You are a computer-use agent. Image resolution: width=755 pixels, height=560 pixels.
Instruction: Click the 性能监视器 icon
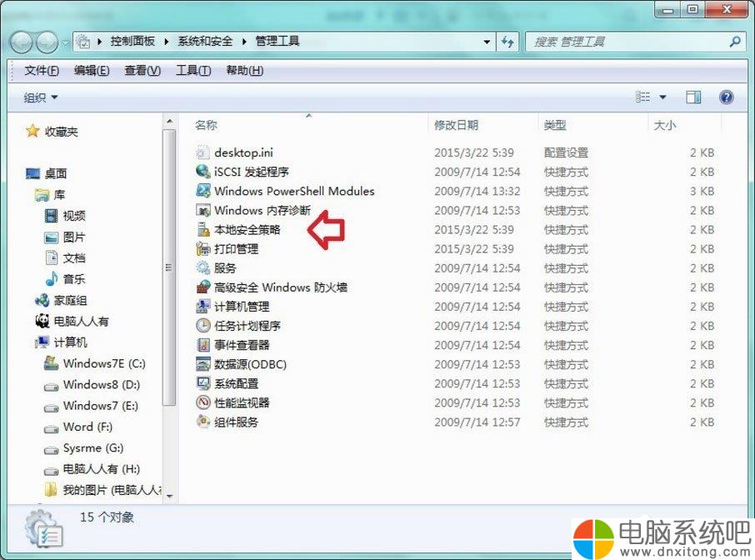[202, 402]
